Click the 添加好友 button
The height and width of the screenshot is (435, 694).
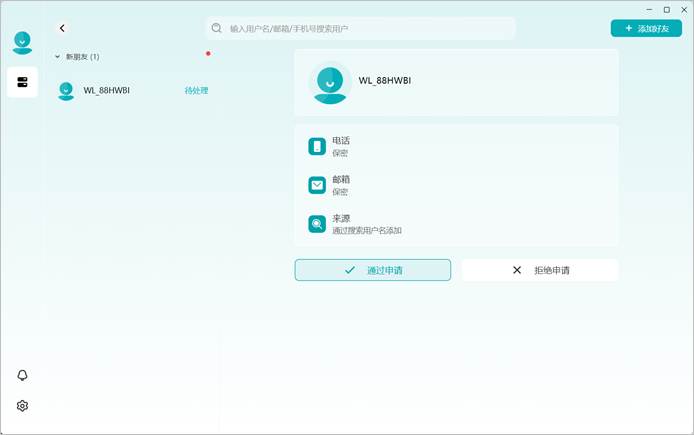pyautogui.click(x=646, y=28)
